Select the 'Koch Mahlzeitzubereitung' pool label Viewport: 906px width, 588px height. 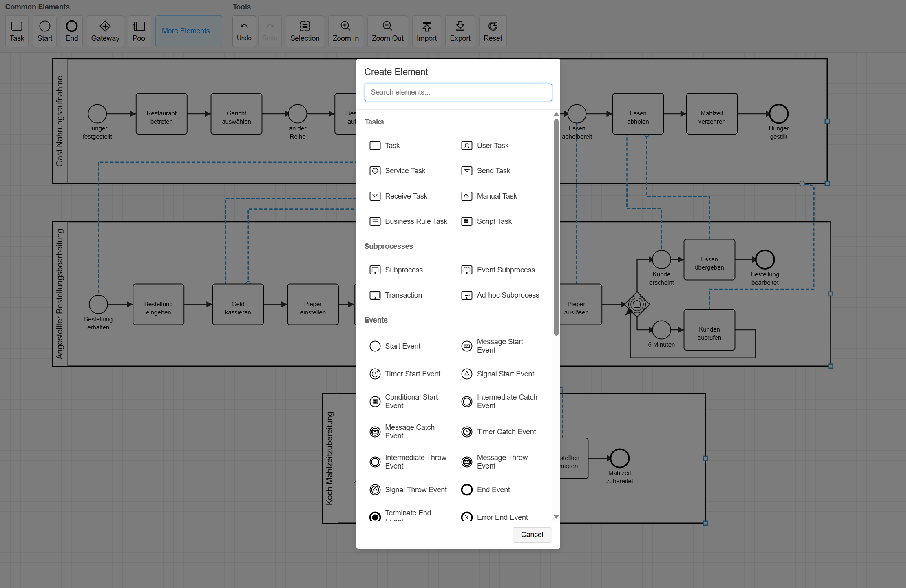point(330,458)
